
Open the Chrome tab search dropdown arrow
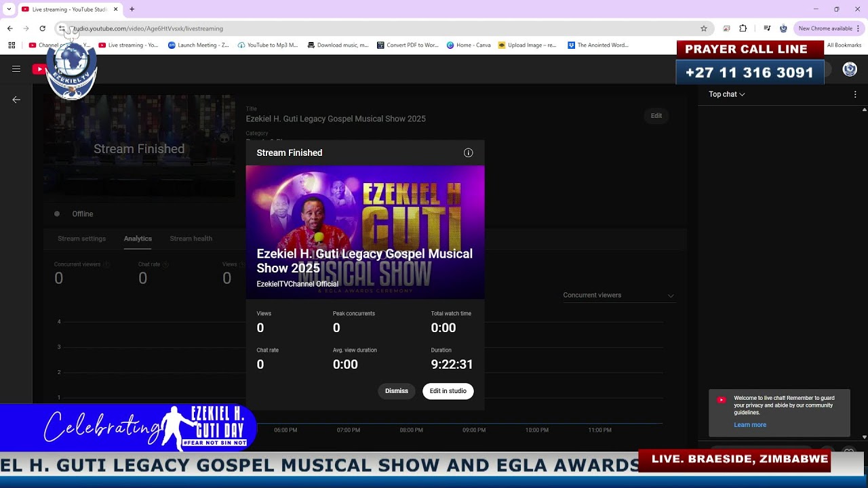click(9, 9)
